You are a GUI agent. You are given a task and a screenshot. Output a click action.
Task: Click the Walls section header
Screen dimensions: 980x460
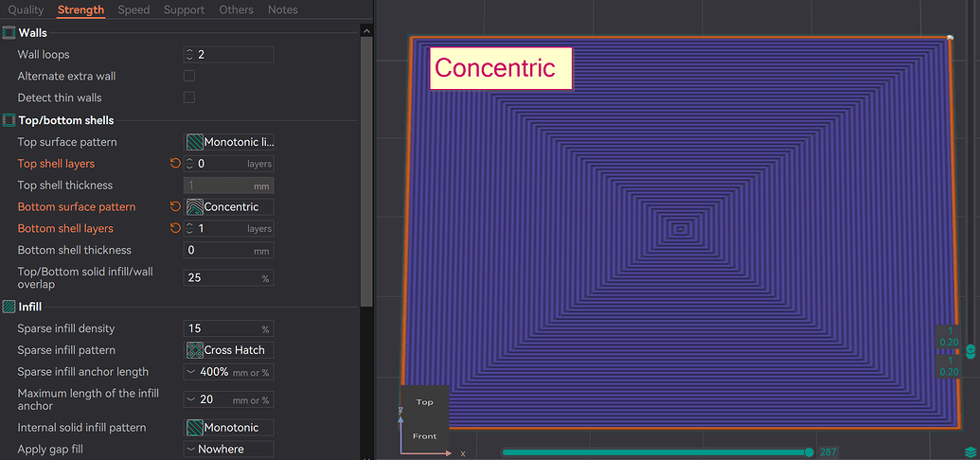click(32, 32)
